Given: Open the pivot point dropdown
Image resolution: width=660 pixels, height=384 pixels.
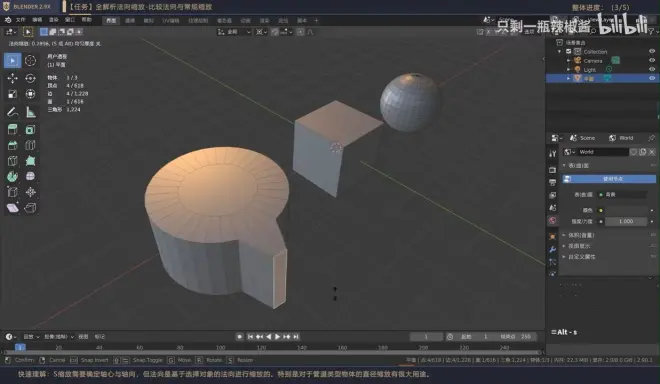Looking at the screenshot, I should 261,32.
